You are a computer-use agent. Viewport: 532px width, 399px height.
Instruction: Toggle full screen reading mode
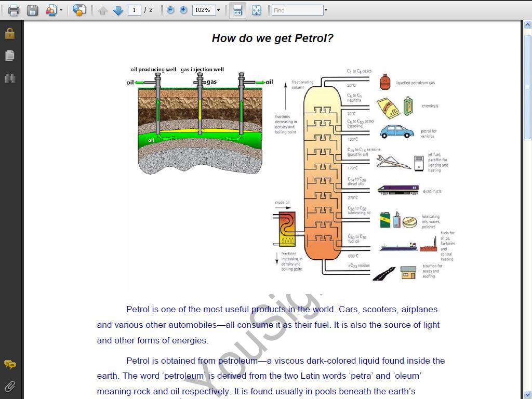256,10
